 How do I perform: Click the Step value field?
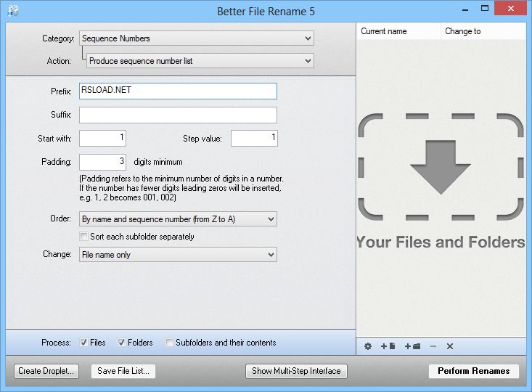(x=254, y=138)
